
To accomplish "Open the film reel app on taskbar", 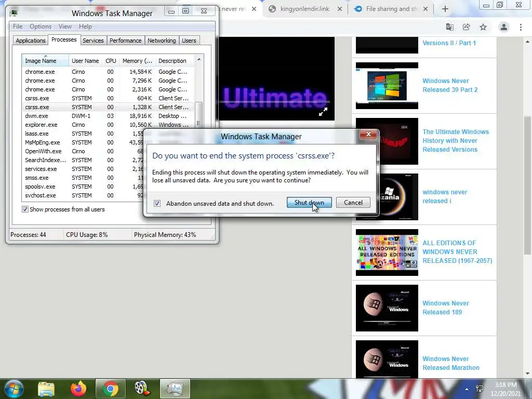I will tap(142, 389).
